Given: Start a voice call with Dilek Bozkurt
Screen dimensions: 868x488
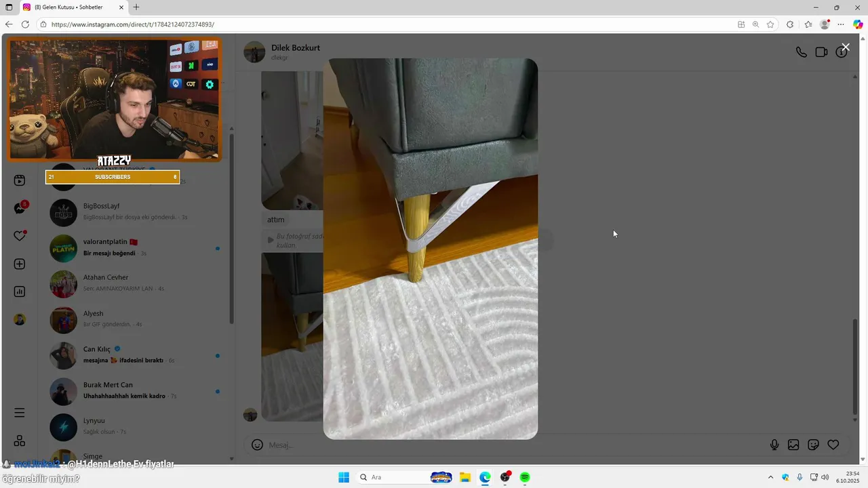Looking at the screenshot, I should pos(801,52).
